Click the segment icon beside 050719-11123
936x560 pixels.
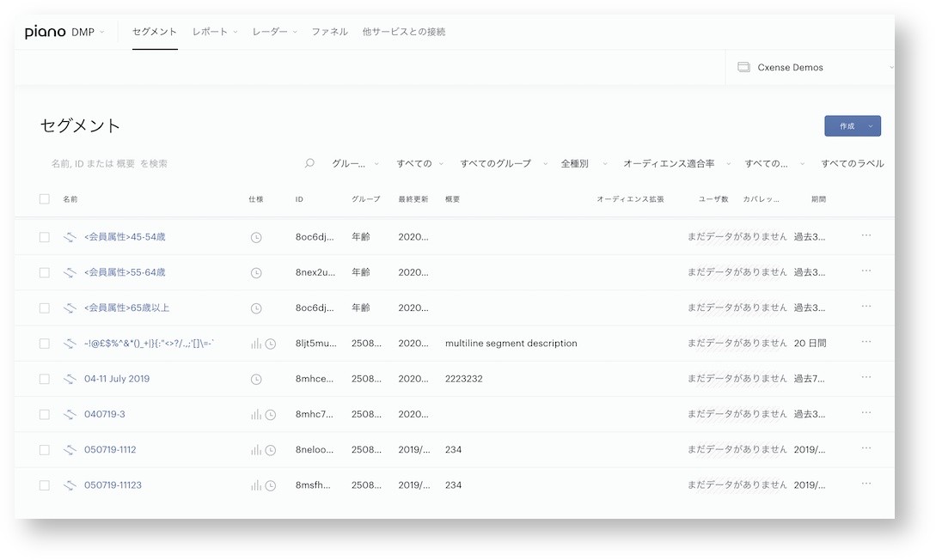tap(70, 485)
